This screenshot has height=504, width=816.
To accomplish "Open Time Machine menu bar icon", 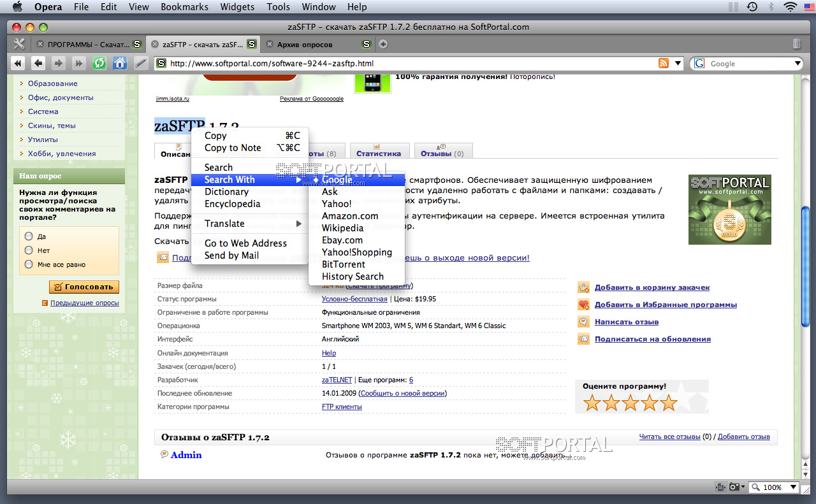I will pos(752,7).
